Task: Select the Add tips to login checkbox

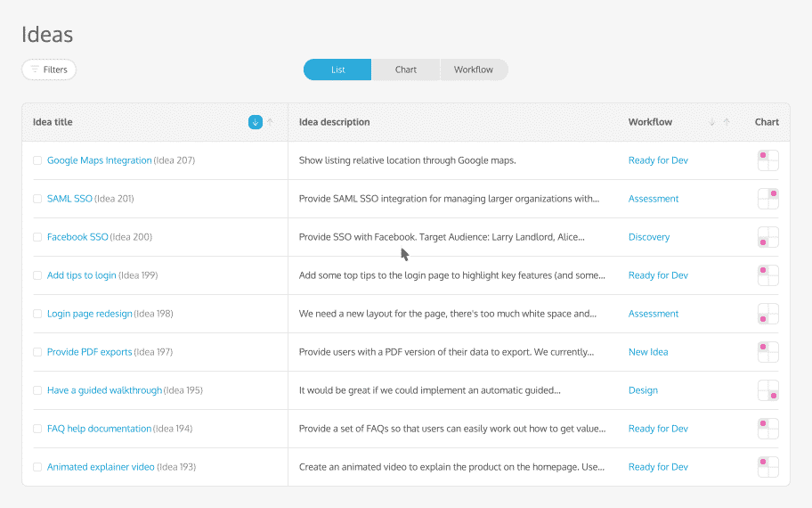Action: point(37,275)
